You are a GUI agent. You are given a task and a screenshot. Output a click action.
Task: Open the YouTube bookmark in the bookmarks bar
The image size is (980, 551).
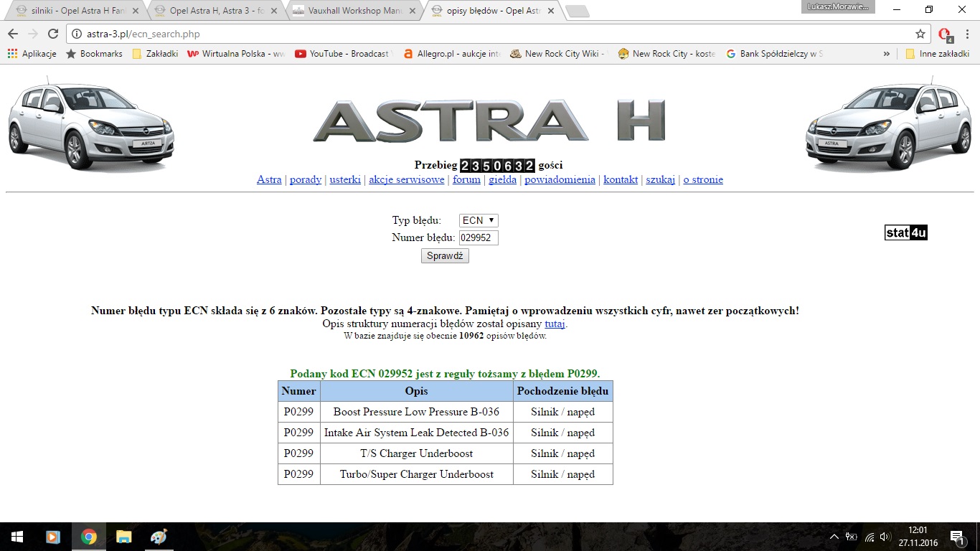click(343, 54)
